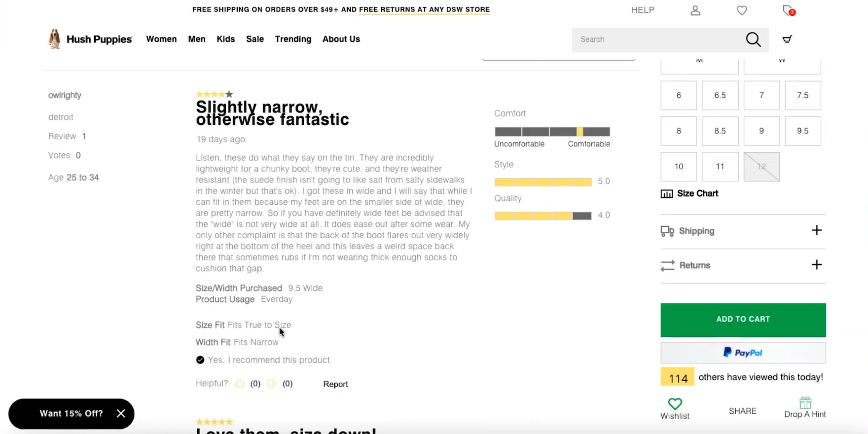Select shoe size 8.5
This screenshot has height=434, width=868.
point(720,131)
